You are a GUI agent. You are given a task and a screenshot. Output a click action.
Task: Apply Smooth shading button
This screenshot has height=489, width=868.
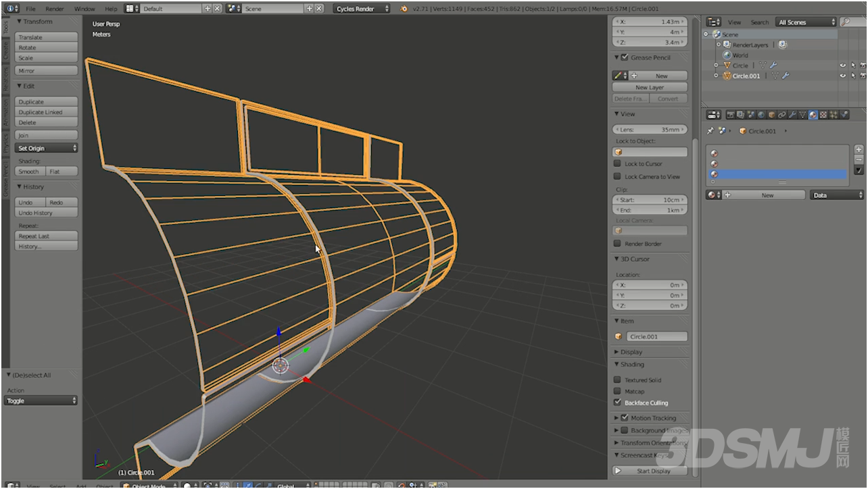[x=30, y=172]
